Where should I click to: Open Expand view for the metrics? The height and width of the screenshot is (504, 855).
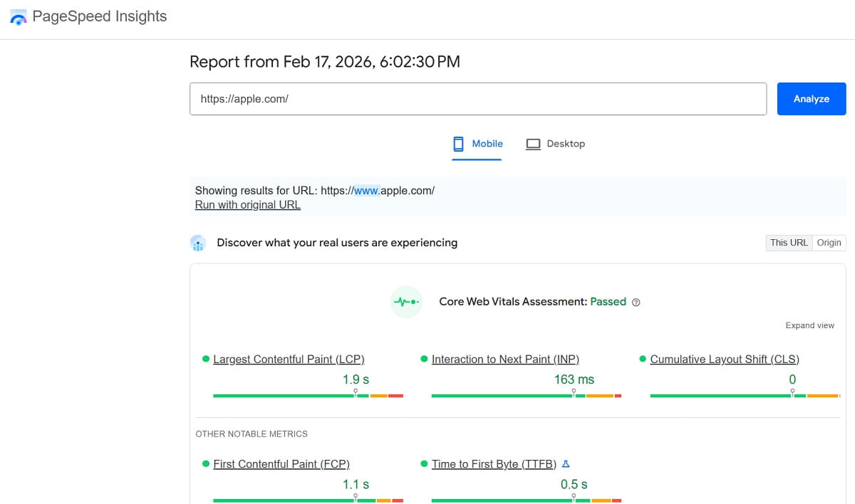click(809, 325)
